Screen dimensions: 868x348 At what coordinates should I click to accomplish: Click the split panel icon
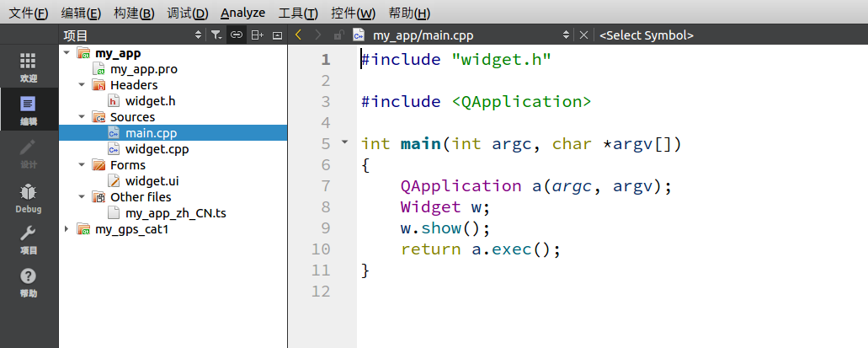coord(257,35)
